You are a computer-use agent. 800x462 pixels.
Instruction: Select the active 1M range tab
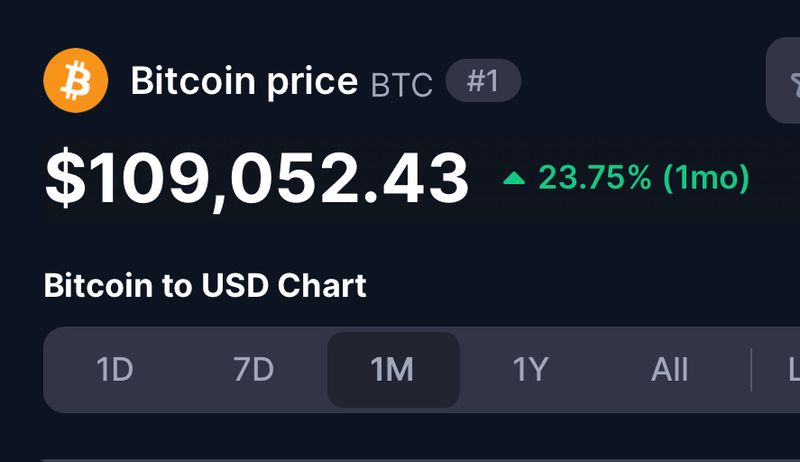[x=392, y=370]
